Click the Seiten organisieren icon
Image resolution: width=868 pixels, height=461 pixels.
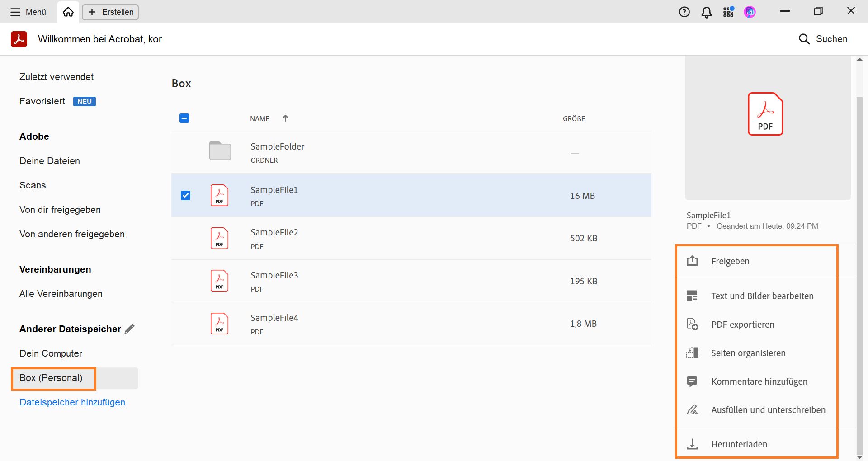click(x=692, y=353)
